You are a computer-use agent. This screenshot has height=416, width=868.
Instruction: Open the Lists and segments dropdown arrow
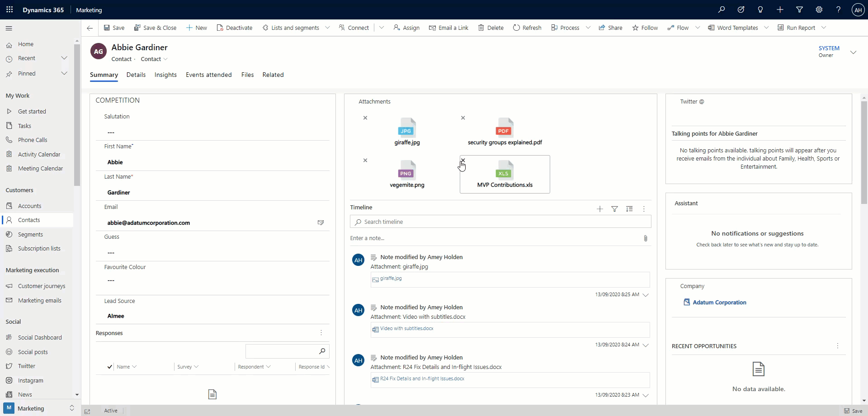click(x=328, y=28)
